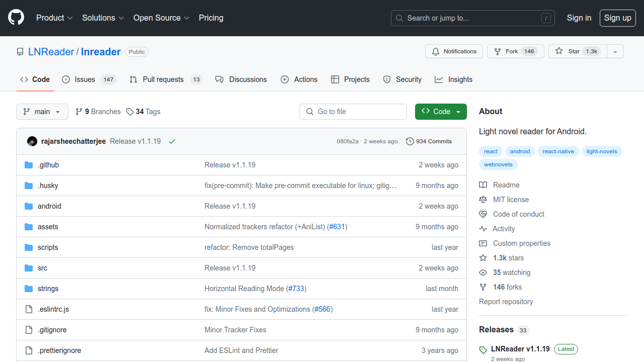Switch to the Security tab
The width and height of the screenshot is (644, 362).
point(403,79)
